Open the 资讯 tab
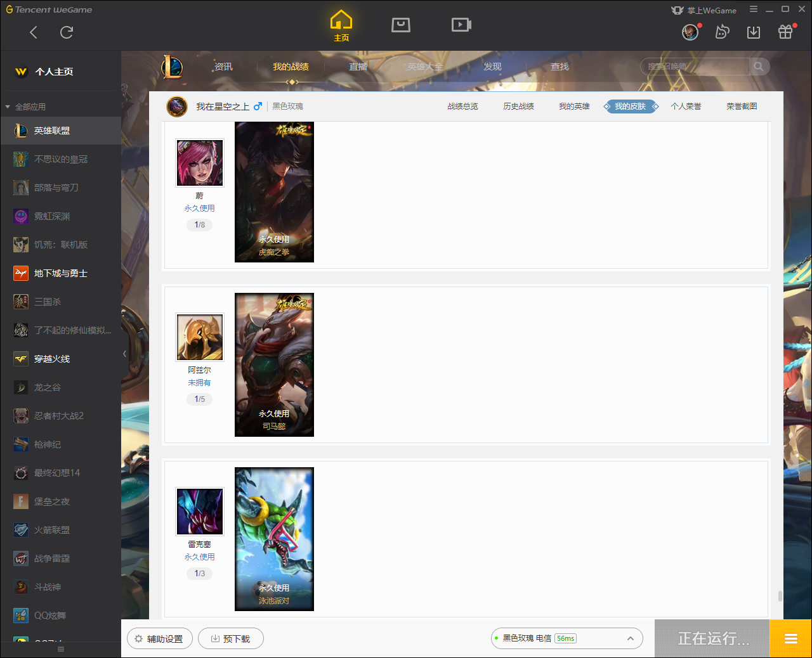The width and height of the screenshot is (812, 658). (x=223, y=67)
